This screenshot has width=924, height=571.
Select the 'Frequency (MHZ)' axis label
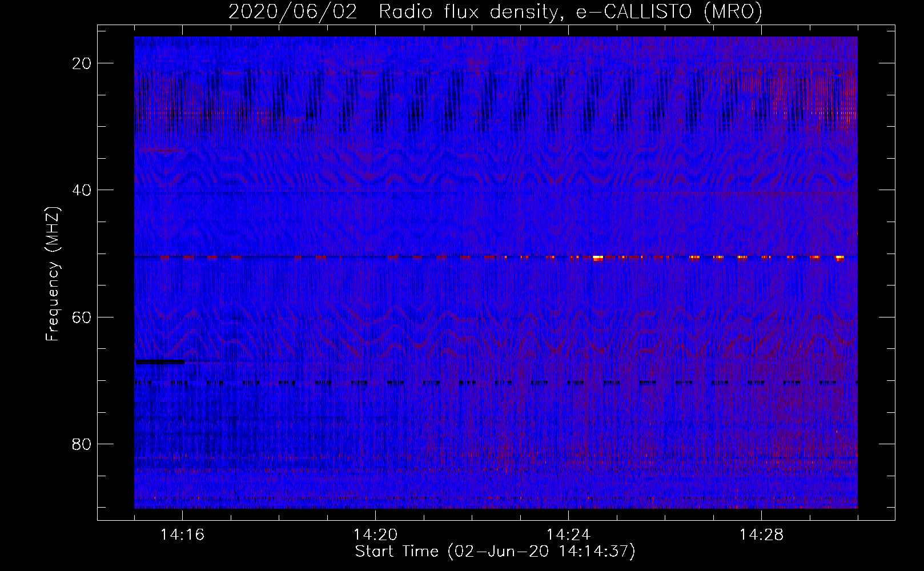pos(53,274)
